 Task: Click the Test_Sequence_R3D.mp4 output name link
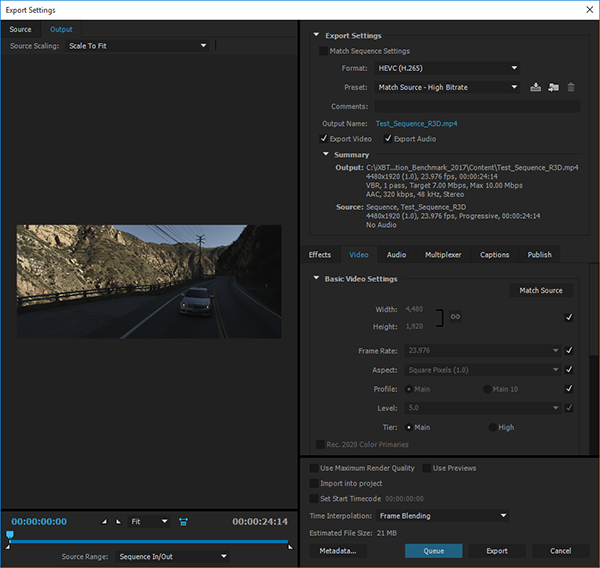pyautogui.click(x=418, y=123)
